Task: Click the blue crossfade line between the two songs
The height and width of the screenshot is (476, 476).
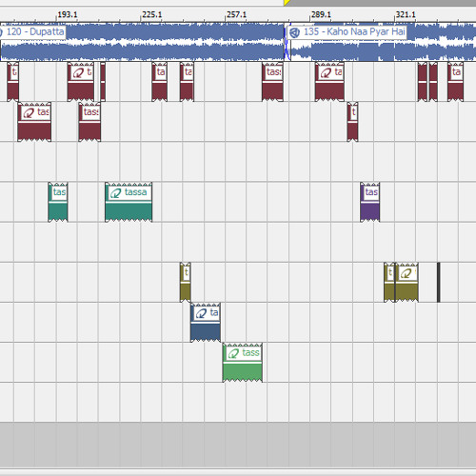Action: click(x=288, y=43)
